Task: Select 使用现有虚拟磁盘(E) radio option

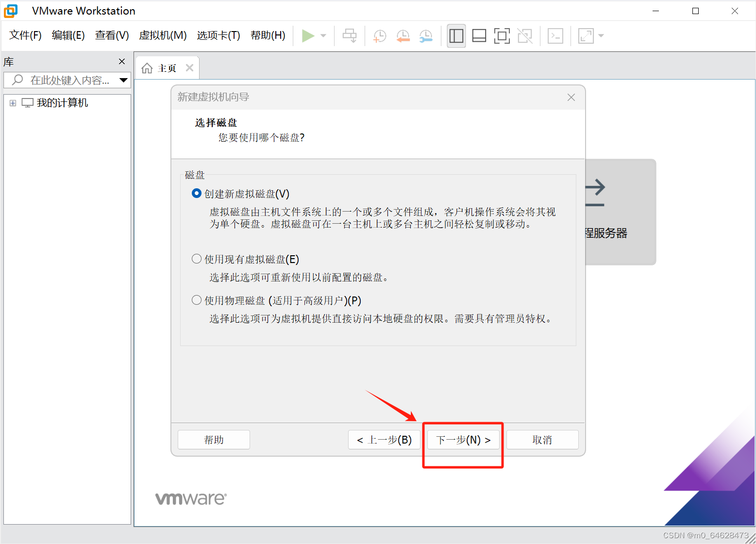Action: pos(197,259)
